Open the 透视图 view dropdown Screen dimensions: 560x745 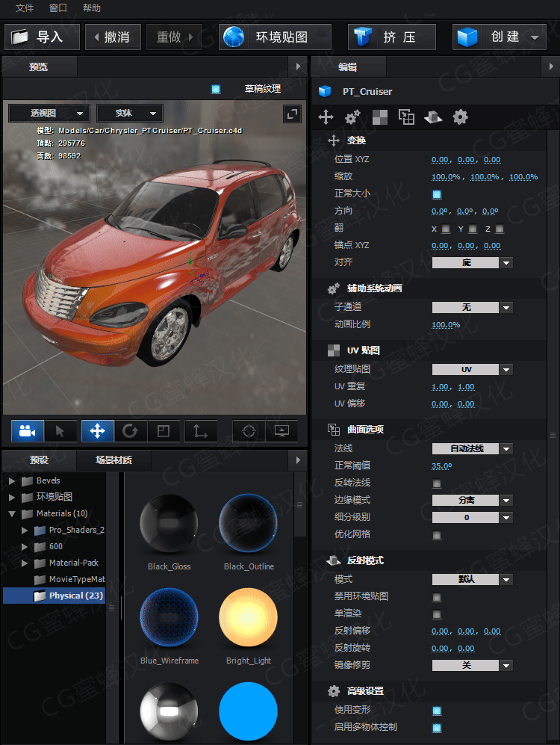point(48,113)
